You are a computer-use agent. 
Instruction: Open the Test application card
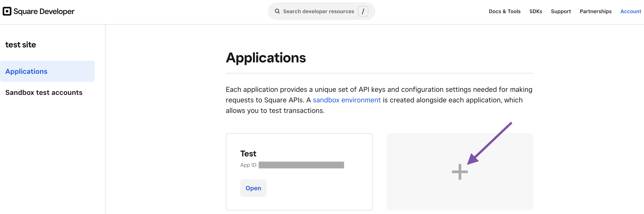(299, 172)
